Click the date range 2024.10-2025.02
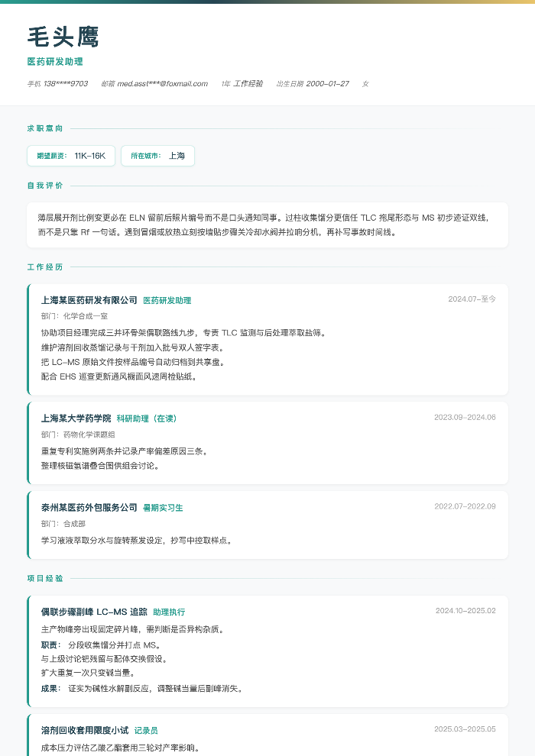The image size is (535, 756). 465,610
